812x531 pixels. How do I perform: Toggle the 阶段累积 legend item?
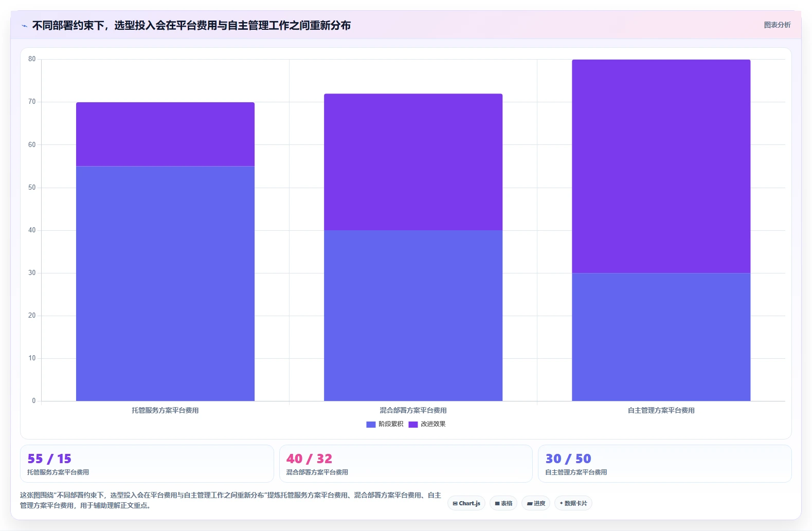[x=385, y=424]
